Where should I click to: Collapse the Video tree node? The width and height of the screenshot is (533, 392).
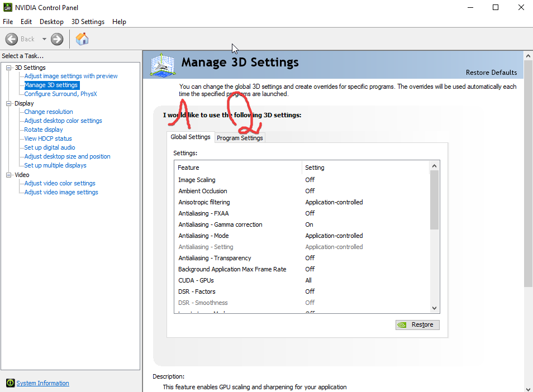(x=9, y=175)
